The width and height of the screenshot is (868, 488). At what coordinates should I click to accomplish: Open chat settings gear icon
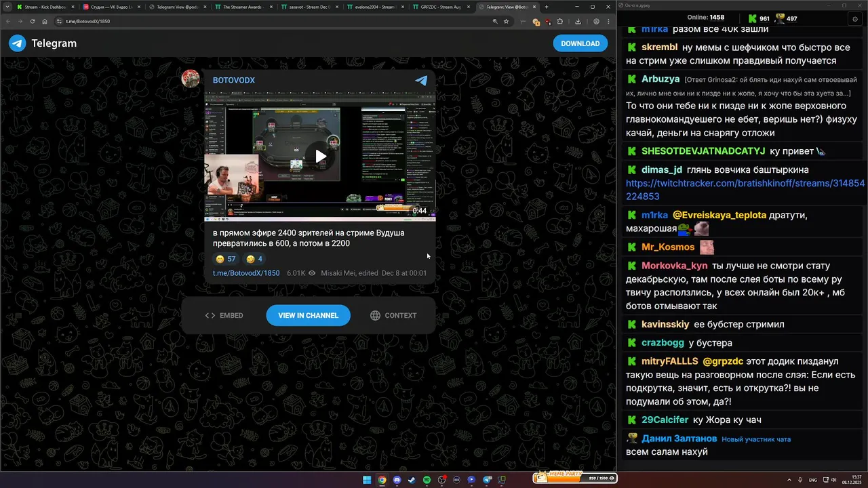coord(855,19)
